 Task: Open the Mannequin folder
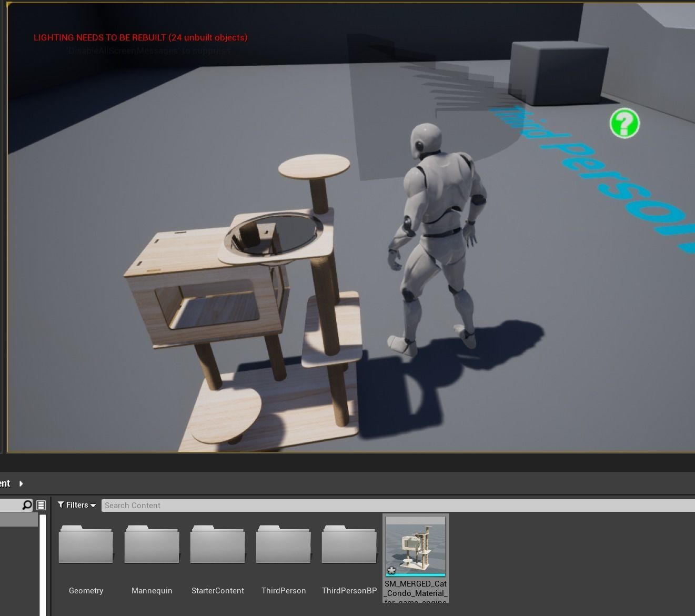coord(152,544)
